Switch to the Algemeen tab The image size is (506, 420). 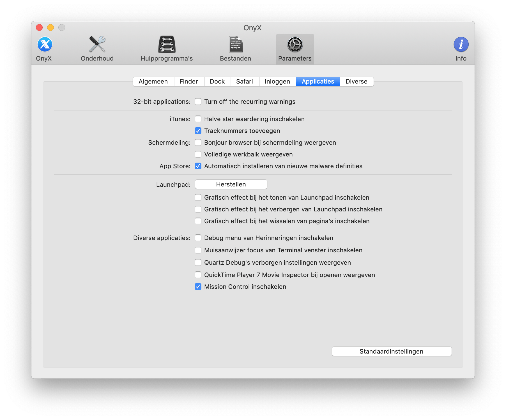[x=153, y=82]
